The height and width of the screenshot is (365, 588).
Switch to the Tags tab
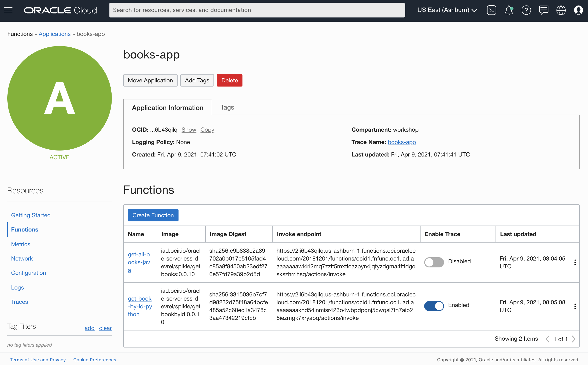[227, 107]
